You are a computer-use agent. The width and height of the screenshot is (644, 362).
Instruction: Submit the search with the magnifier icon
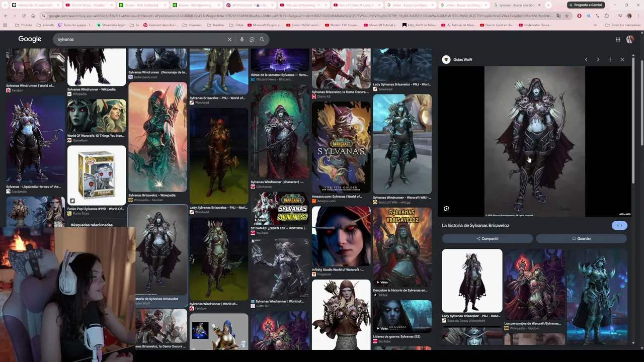(262, 39)
